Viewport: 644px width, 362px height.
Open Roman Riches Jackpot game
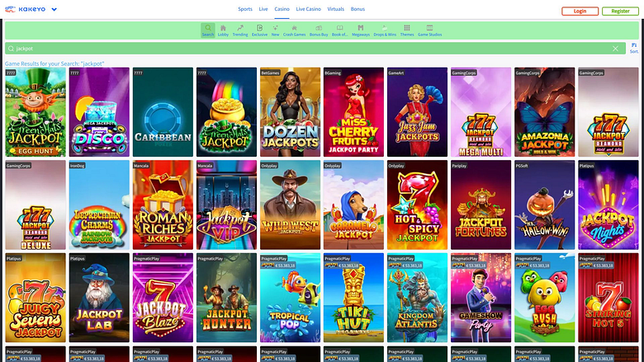click(163, 205)
